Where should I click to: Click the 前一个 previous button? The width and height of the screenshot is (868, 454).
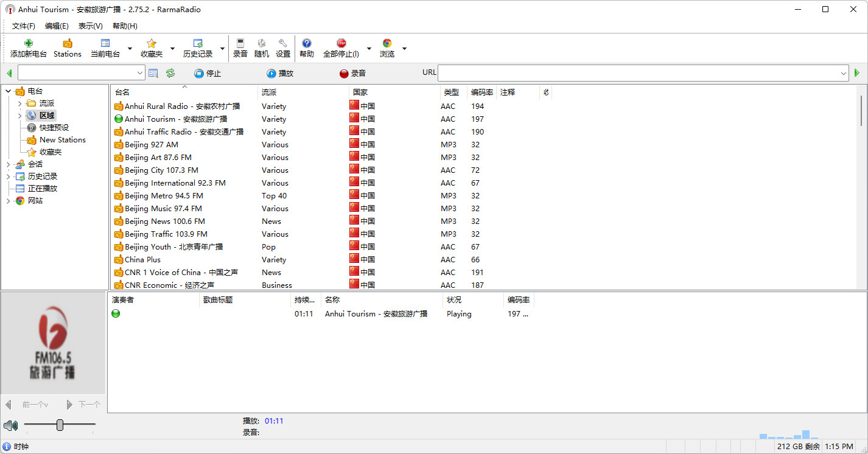coord(27,405)
